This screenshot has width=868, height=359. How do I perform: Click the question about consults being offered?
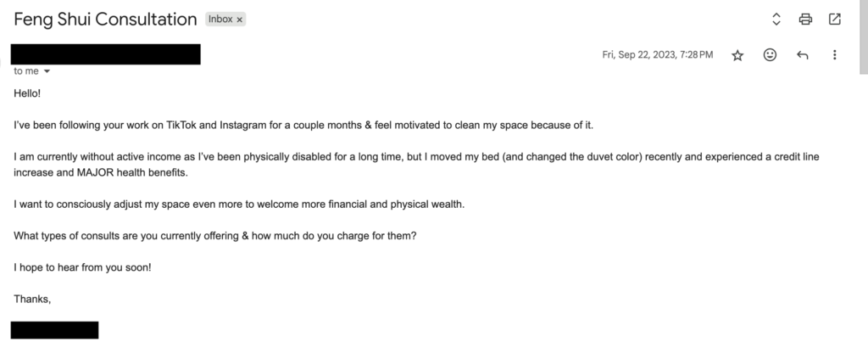pyautogui.click(x=214, y=235)
